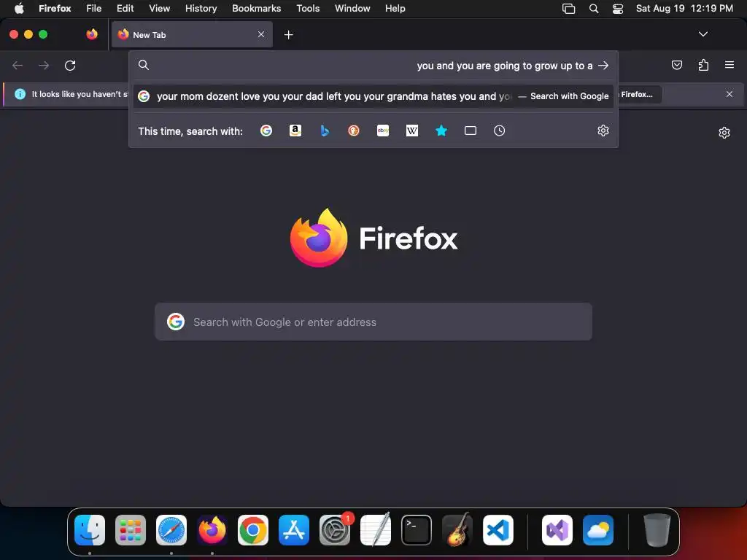Open Firefox View pinned tab
Screen dimensions: 747x560
92,34
